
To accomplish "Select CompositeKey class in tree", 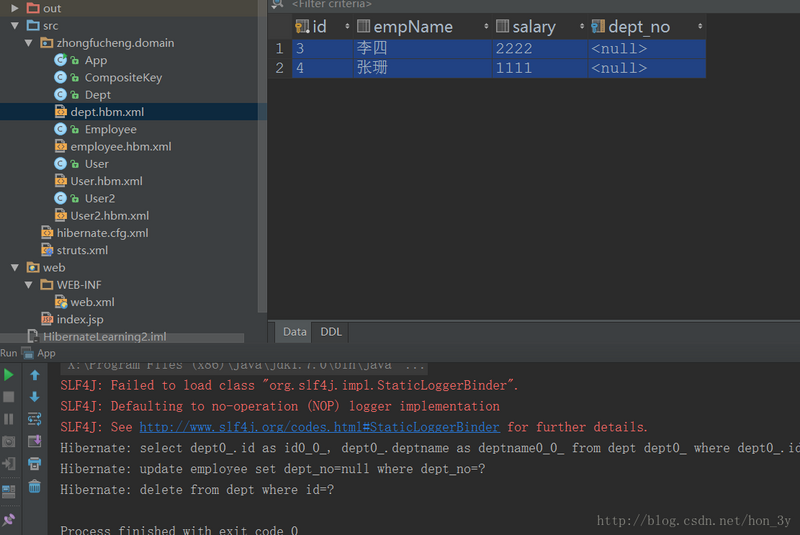I will click(x=123, y=78).
